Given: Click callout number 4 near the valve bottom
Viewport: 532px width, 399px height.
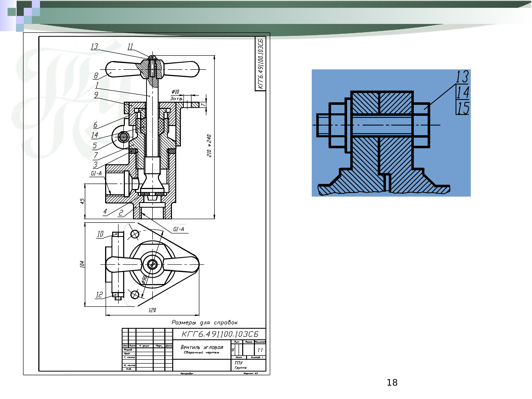Looking at the screenshot, I should [x=105, y=212].
